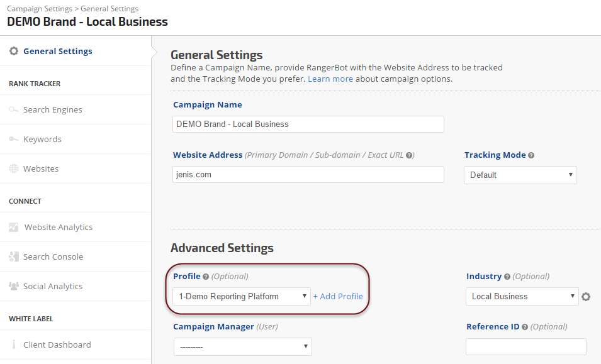
Task: Click the Learn more link
Action: click(x=330, y=79)
